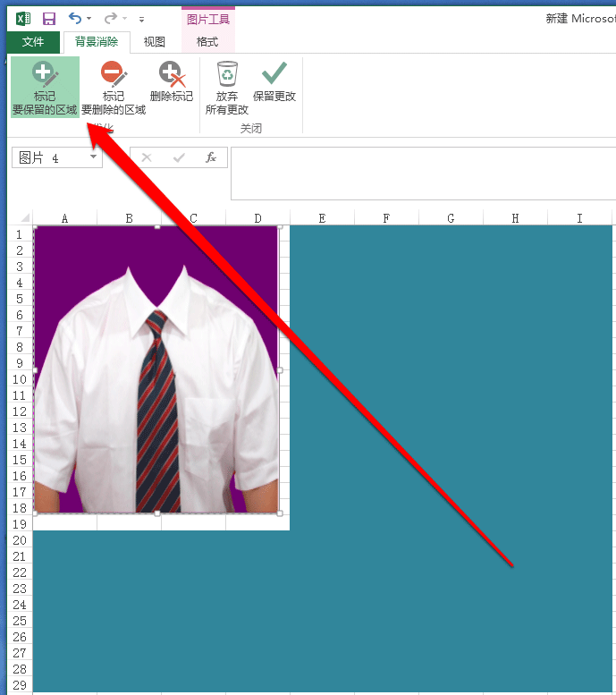Select Mark Areas to Remove tool (标记要删除的区域)
The image size is (616, 695).
click(x=114, y=87)
